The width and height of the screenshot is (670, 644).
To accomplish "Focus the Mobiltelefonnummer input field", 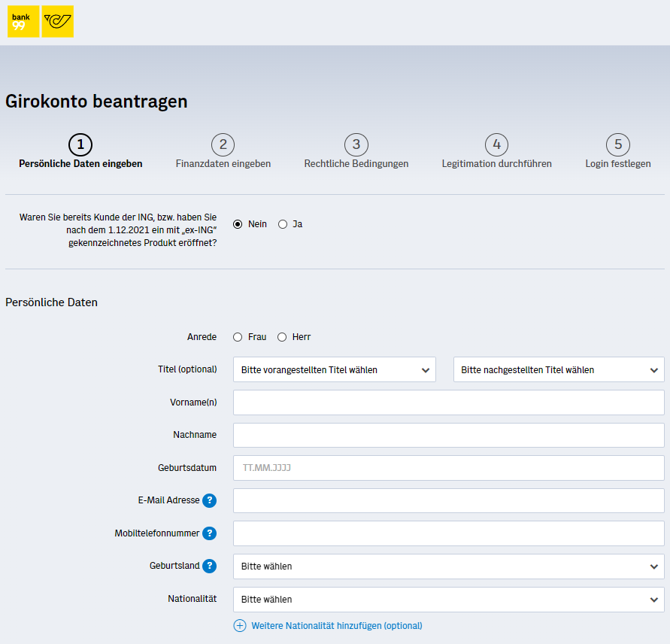I will pyautogui.click(x=449, y=533).
